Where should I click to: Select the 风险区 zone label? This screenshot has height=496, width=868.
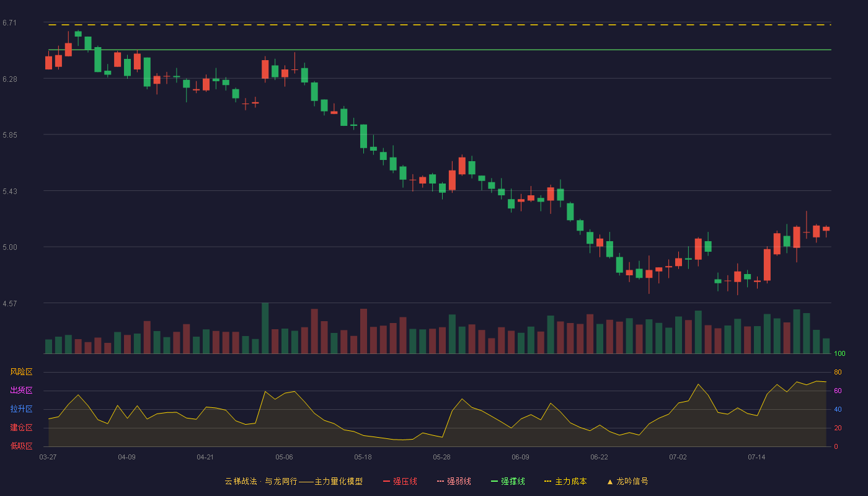(21, 372)
